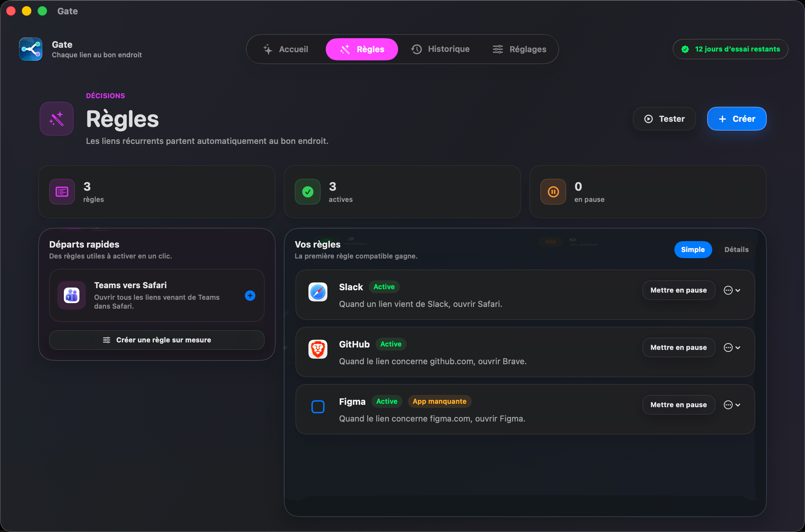The height and width of the screenshot is (532, 805).
Task: Select the Règles tab
Action: [x=362, y=49]
